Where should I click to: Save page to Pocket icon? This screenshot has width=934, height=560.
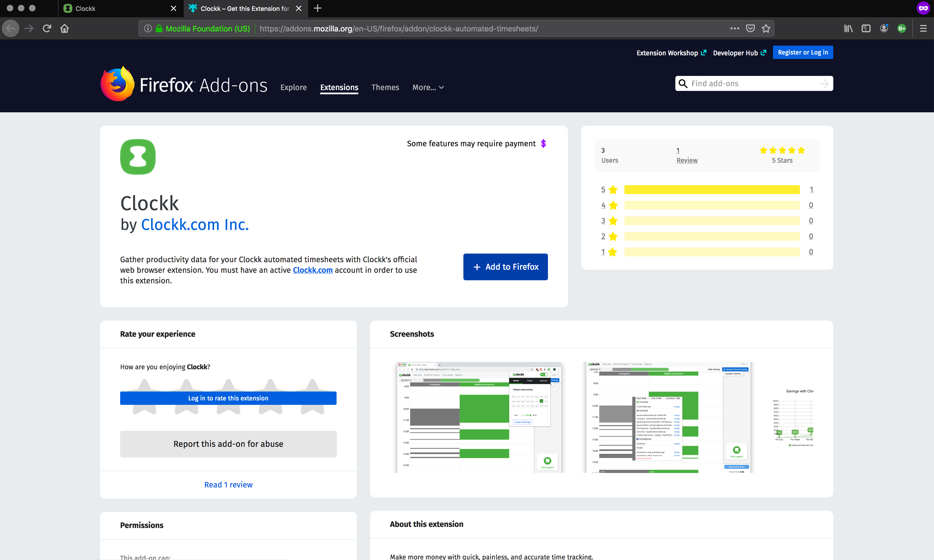click(750, 28)
